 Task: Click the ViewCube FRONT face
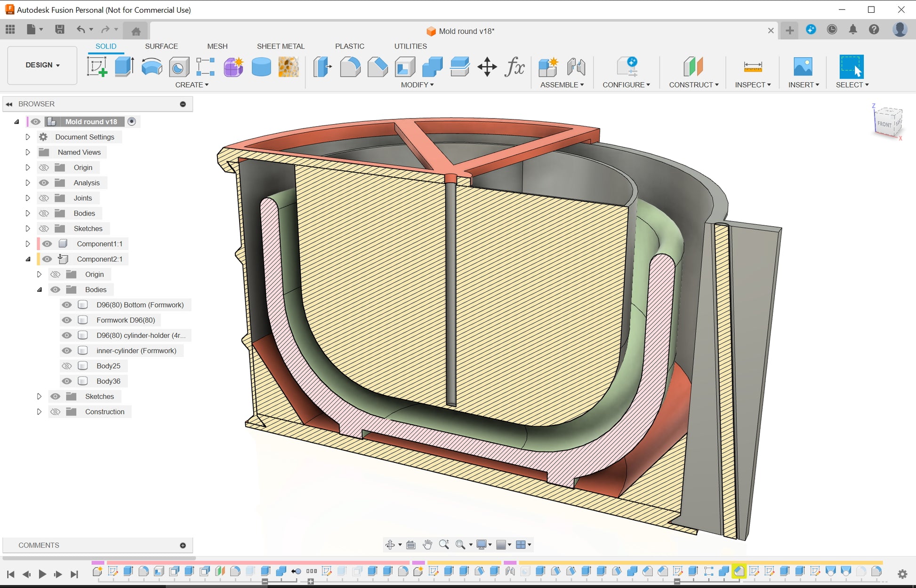click(x=884, y=124)
